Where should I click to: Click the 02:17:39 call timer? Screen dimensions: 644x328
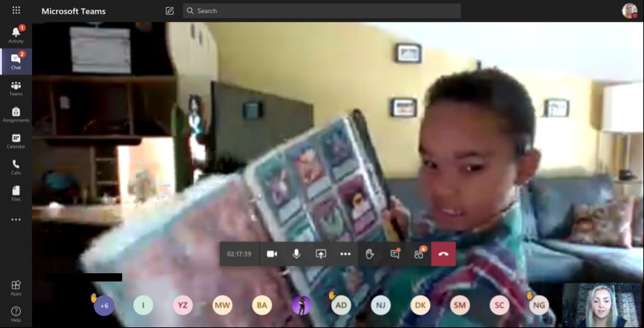[x=239, y=254]
